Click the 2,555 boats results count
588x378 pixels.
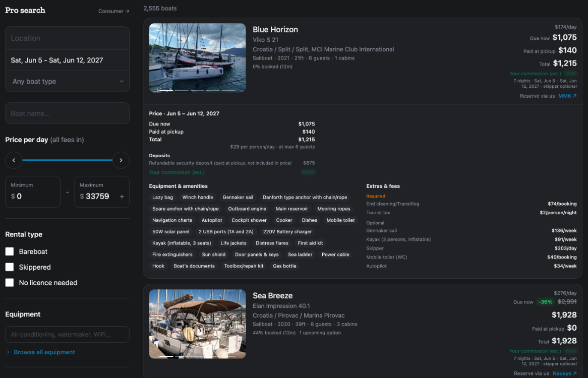pyautogui.click(x=160, y=8)
